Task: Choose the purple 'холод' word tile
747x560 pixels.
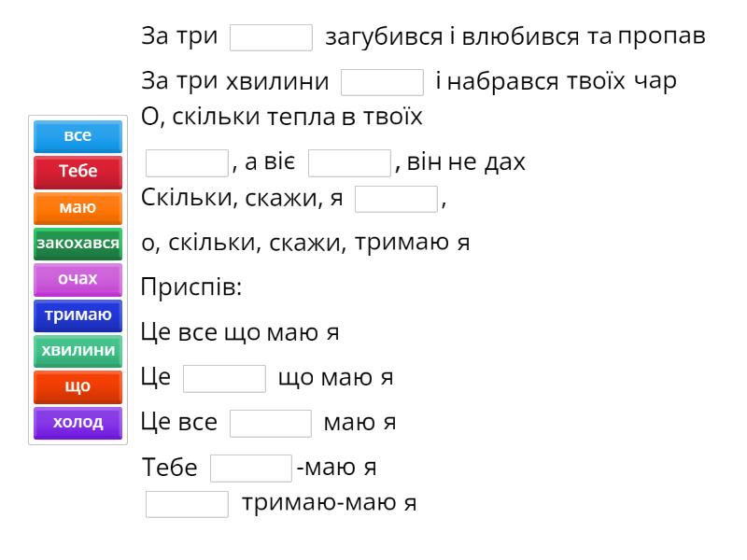Action: (78, 423)
